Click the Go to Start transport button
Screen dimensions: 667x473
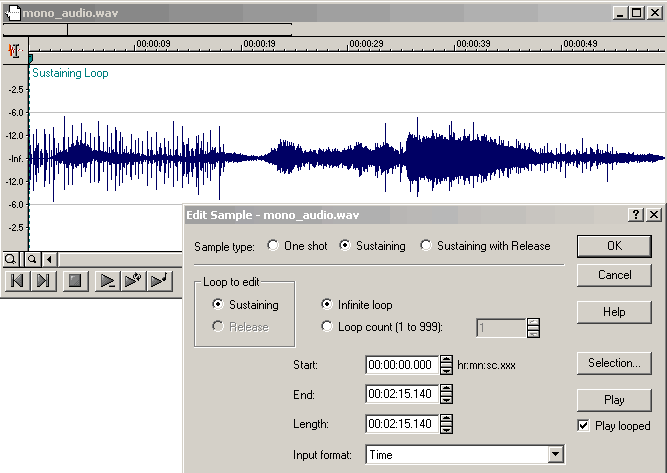click(x=17, y=281)
